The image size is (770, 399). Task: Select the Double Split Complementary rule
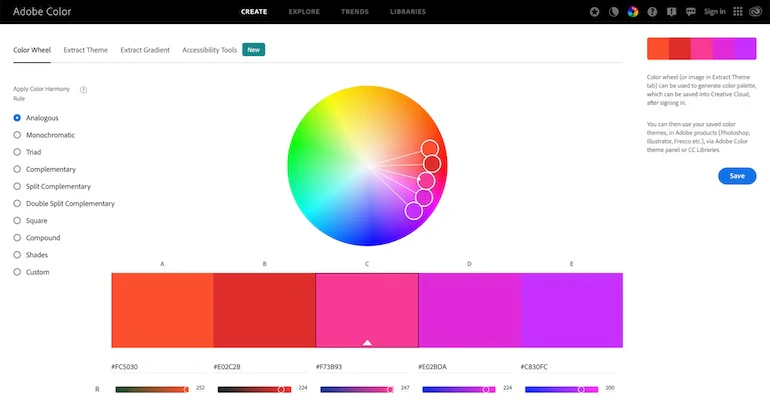[17, 204]
